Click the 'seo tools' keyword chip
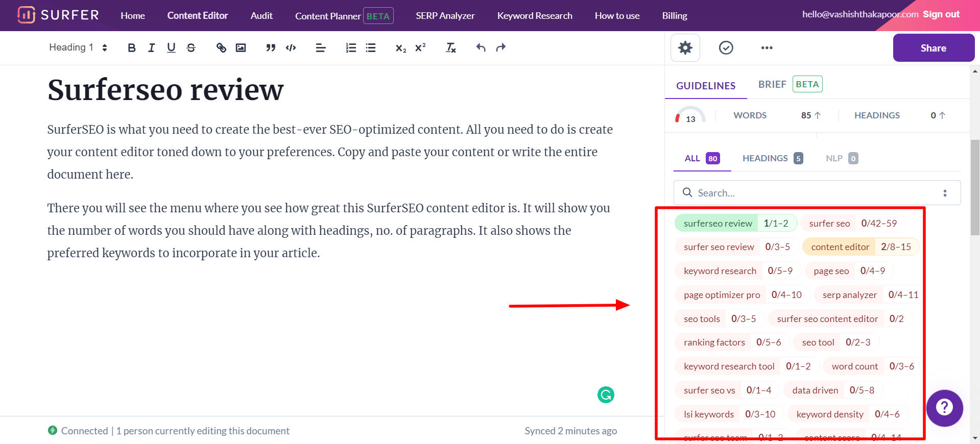This screenshot has height=444, width=980. [x=720, y=319]
